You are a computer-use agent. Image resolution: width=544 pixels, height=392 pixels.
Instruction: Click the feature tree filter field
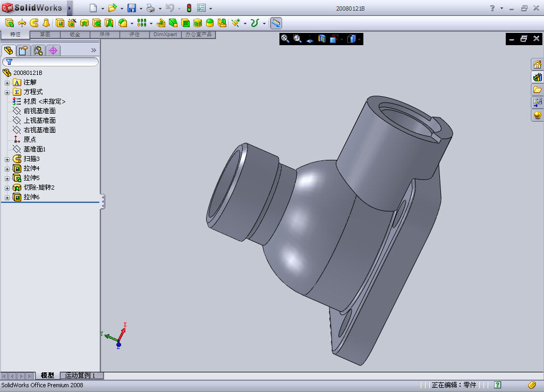coord(50,62)
